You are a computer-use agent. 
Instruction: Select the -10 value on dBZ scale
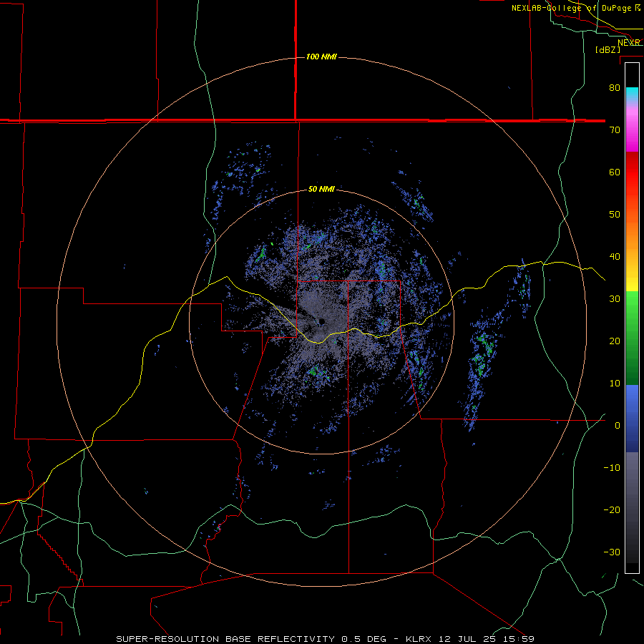(612, 468)
